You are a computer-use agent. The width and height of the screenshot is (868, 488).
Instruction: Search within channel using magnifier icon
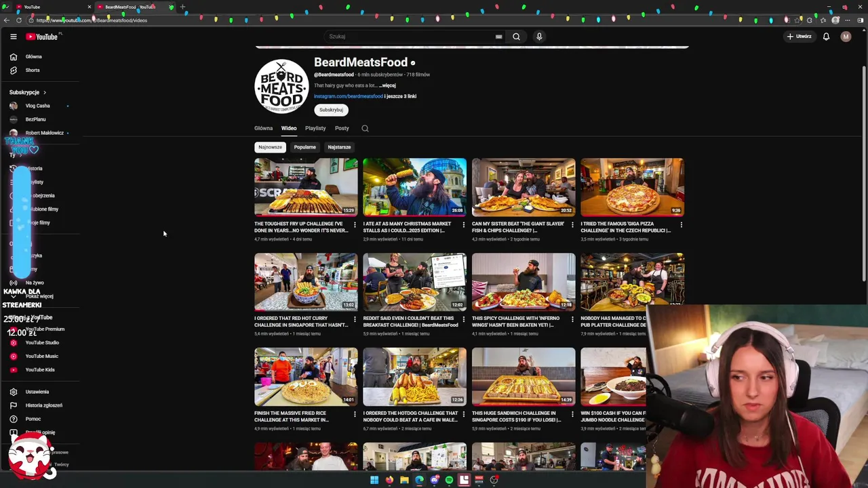click(365, 128)
